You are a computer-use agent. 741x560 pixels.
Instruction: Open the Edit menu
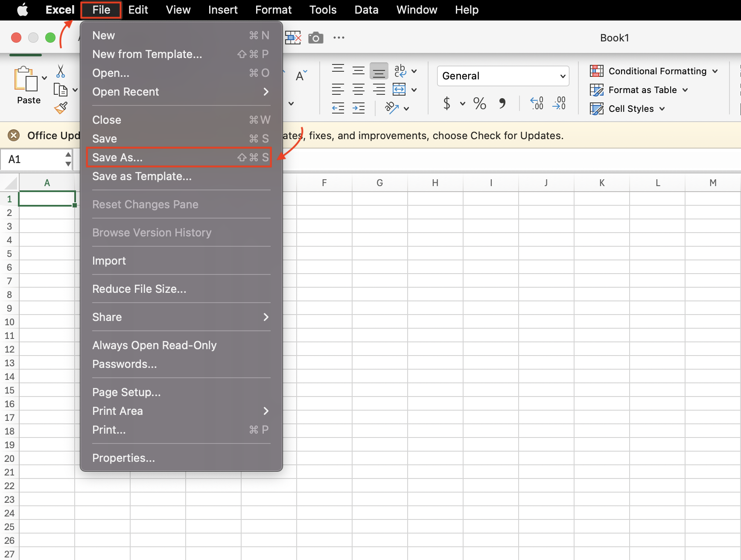(x=138, y=10)
